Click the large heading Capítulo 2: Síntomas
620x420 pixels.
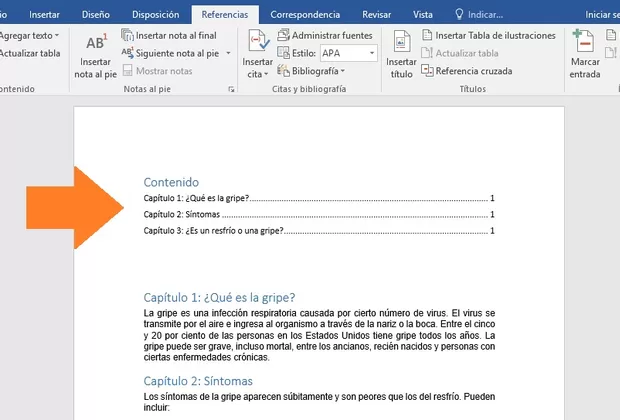coord(198,381)
